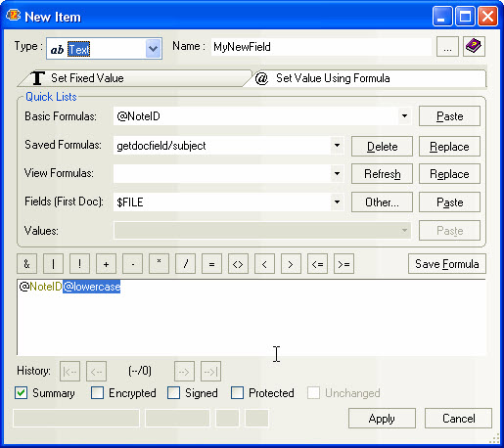Expand the Basic Formulas dropdown
Screen dimensions: 504x448
[x=404, y=116]
